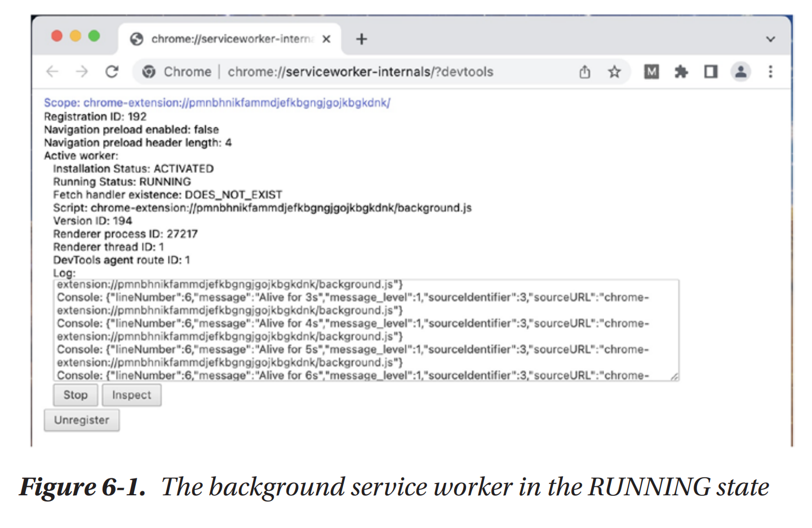
Task: Inspect the active service worker
Action: click(131, 395)
